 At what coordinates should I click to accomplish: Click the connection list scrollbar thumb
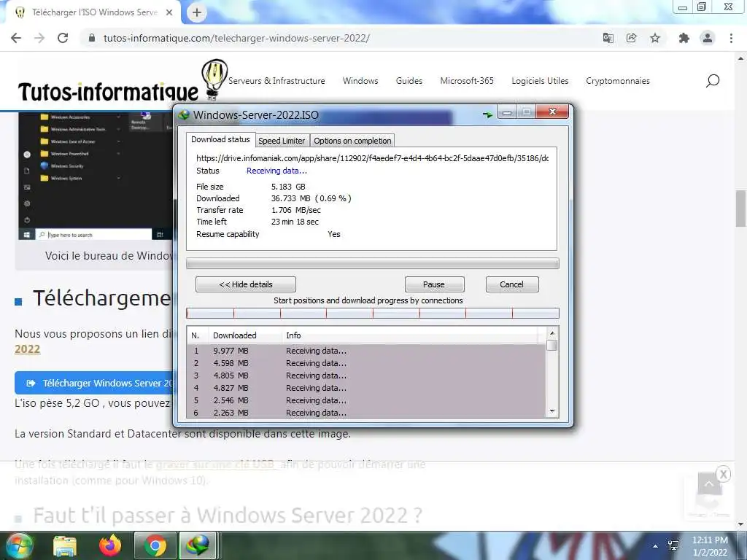(x=552, y=345)
